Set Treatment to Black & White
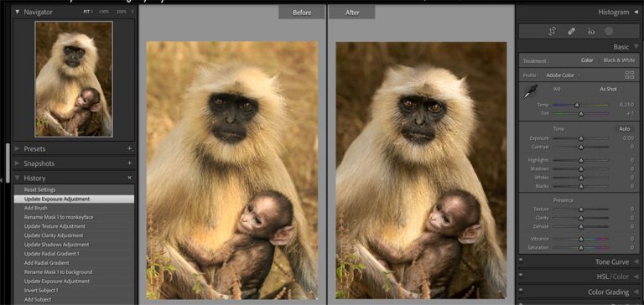This screenshot has width=644, height=305. [619, 60]
